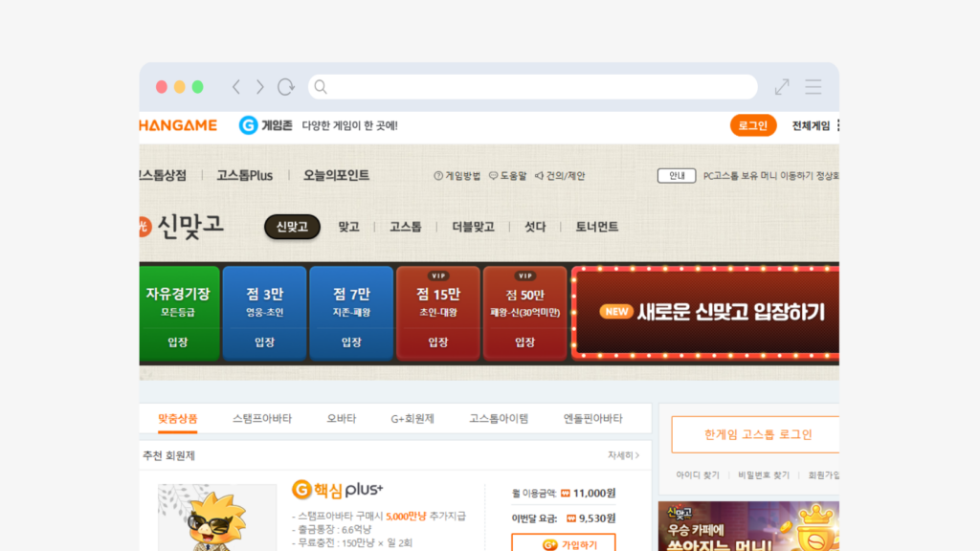This screenshot has height=551, width=980.
Task: Click the vertical dots beside 전체게임
Action: [837, 125]
